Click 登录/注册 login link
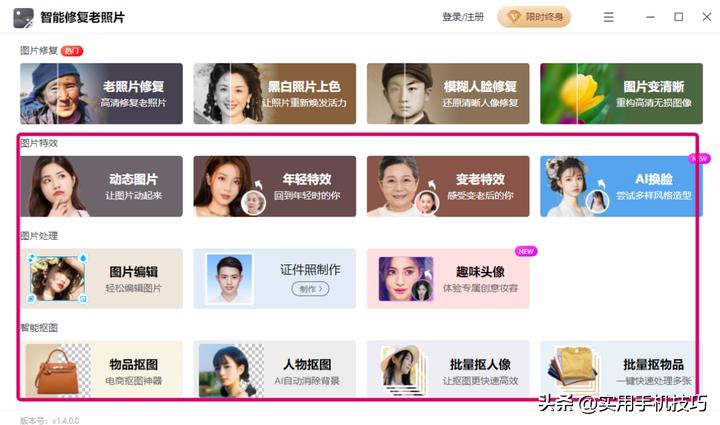 [x=463, y=17]
